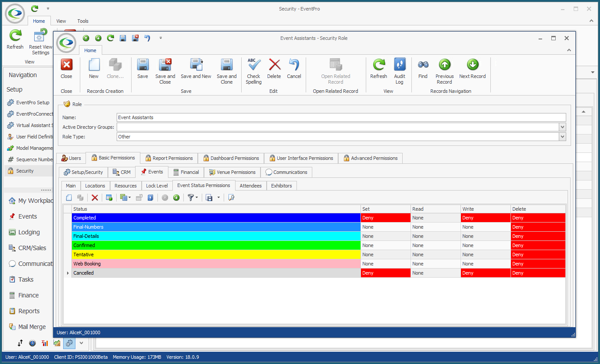Click quick-access save-and-close disk icon

tap(135, 38)
